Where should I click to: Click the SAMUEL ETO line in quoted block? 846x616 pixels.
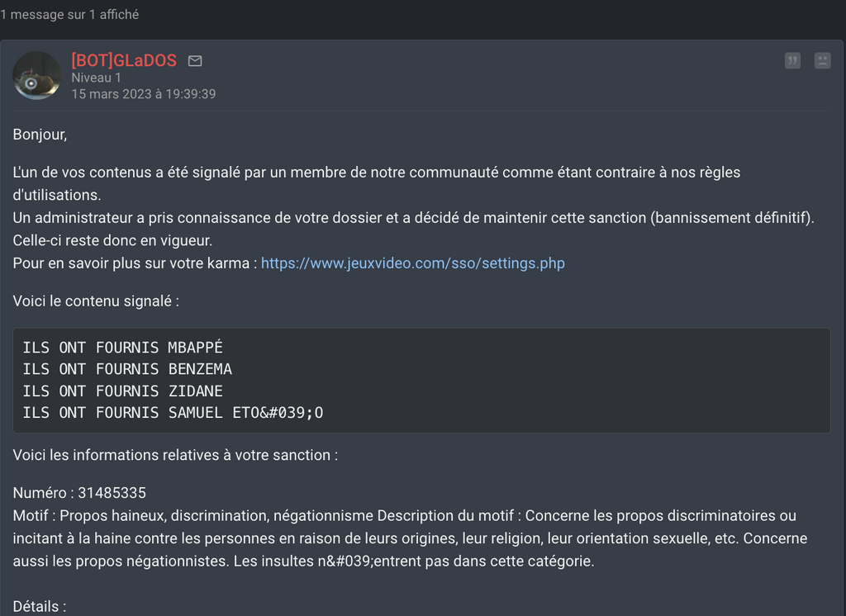pyautogui.click(x=173, y=413)
